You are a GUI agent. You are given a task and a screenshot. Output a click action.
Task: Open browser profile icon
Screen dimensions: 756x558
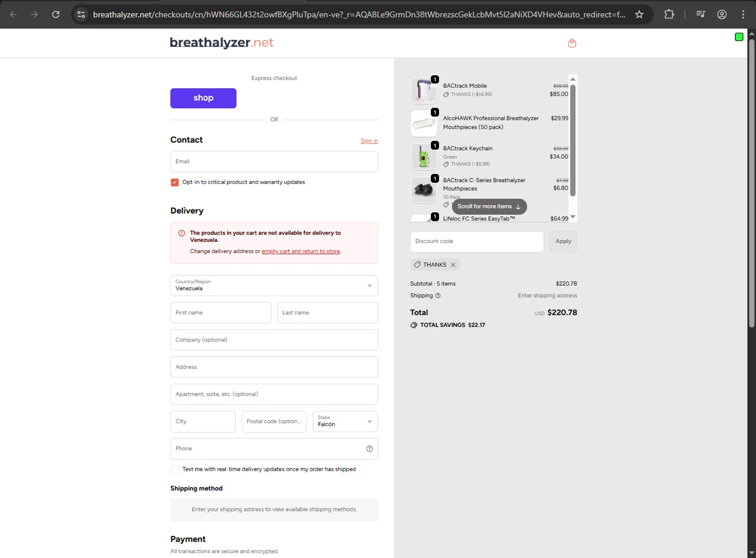coord(722,15)
